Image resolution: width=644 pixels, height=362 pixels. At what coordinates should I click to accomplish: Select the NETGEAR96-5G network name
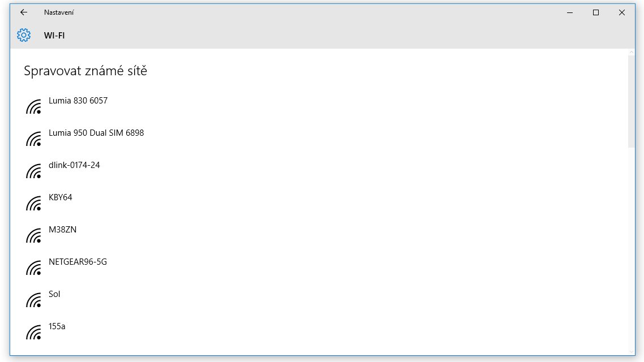pos(78,262)
